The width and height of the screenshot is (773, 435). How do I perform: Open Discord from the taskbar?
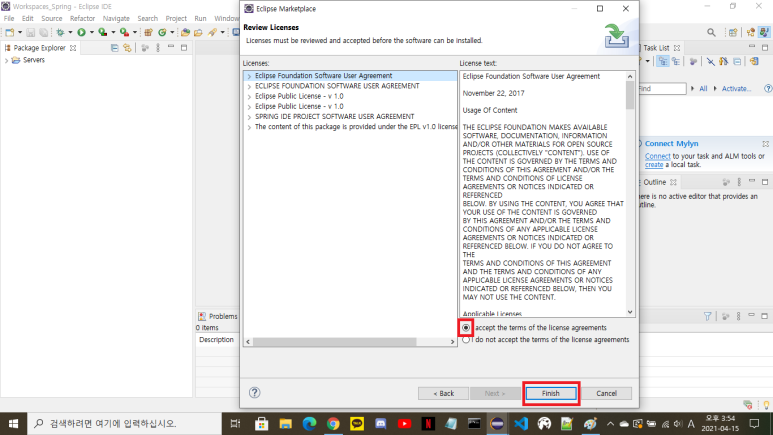381,424
